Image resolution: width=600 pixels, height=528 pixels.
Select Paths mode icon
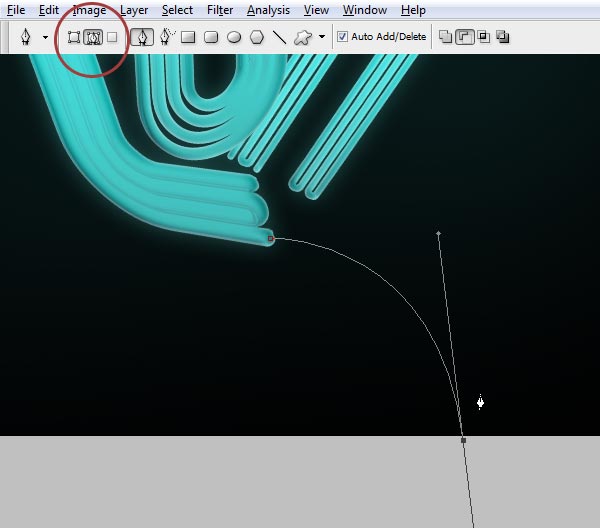pos(93,37)
